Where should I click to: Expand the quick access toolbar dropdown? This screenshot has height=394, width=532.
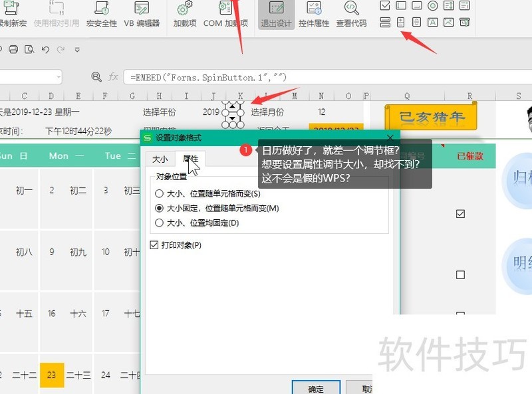coord(77,50)
